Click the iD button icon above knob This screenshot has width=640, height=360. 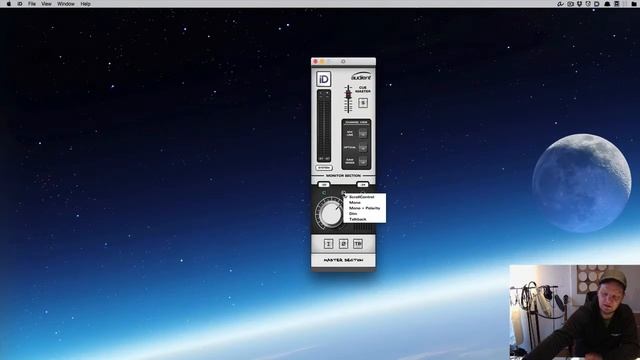point(343,193)
